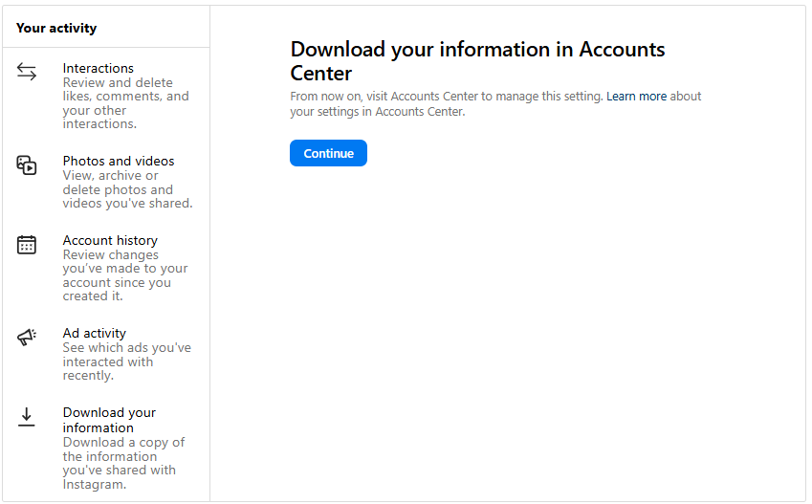The height and width of the screenshot is (504, 812).
Task: Go to the Ad activity section
Action: (x=106, y=354)
